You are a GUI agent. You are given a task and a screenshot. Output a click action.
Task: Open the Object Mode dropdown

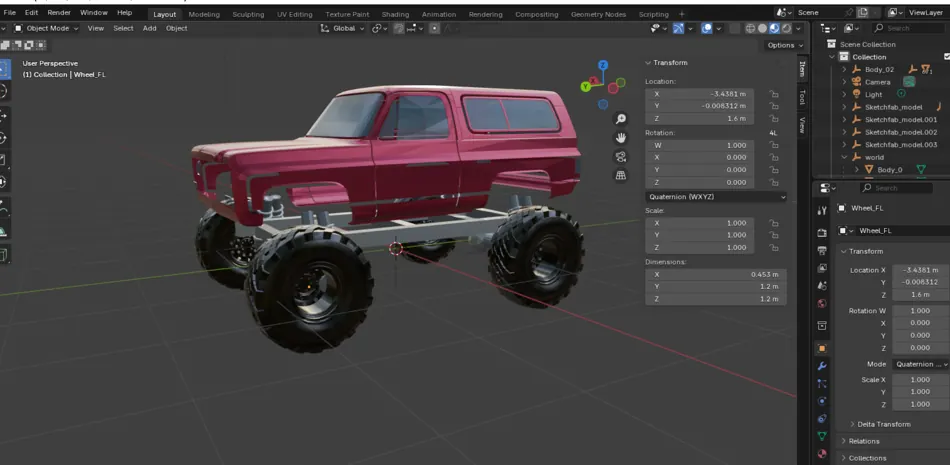(x=47, y=28)
